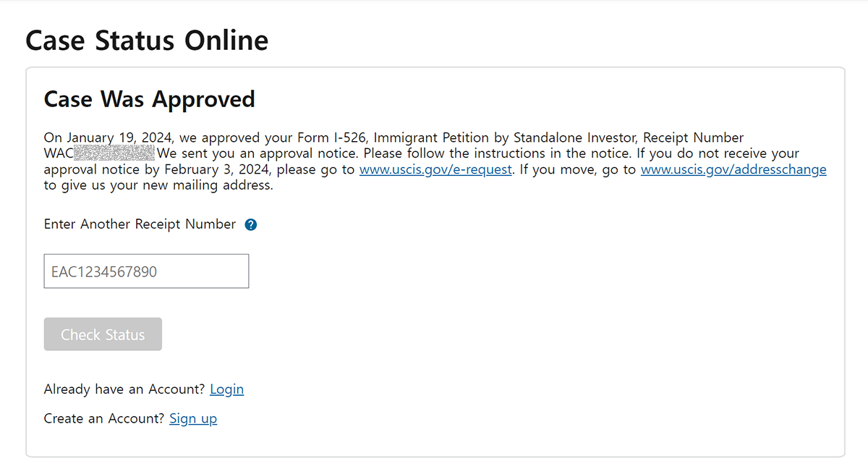Follow the Login link
Screen dimensions: 868x466
click(x=226, y=389)
